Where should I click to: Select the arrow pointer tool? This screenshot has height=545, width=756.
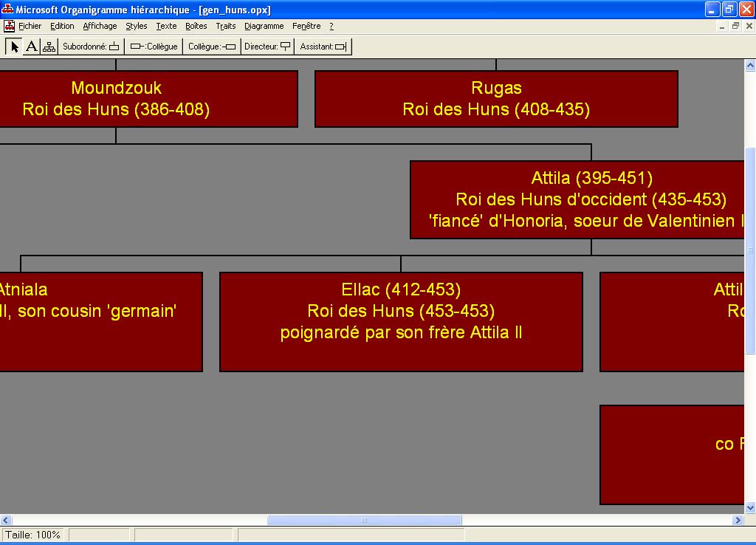pyautogui.click(x=14, y=47)
